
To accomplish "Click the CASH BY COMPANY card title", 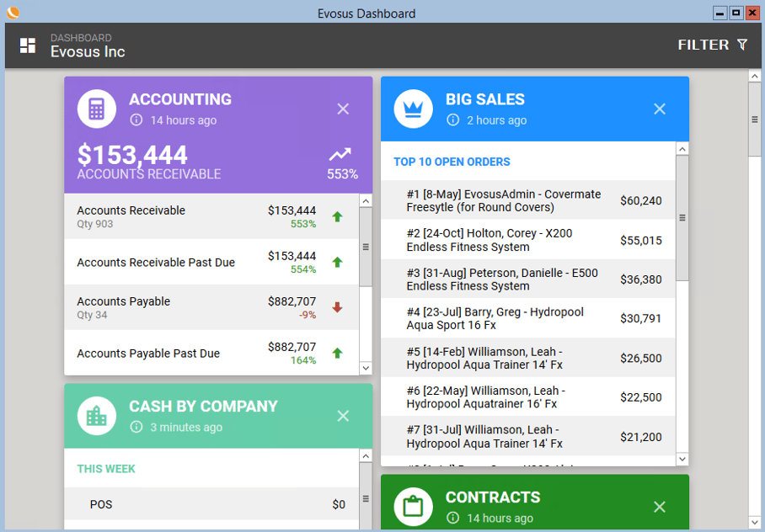I will tap(203, 407).
